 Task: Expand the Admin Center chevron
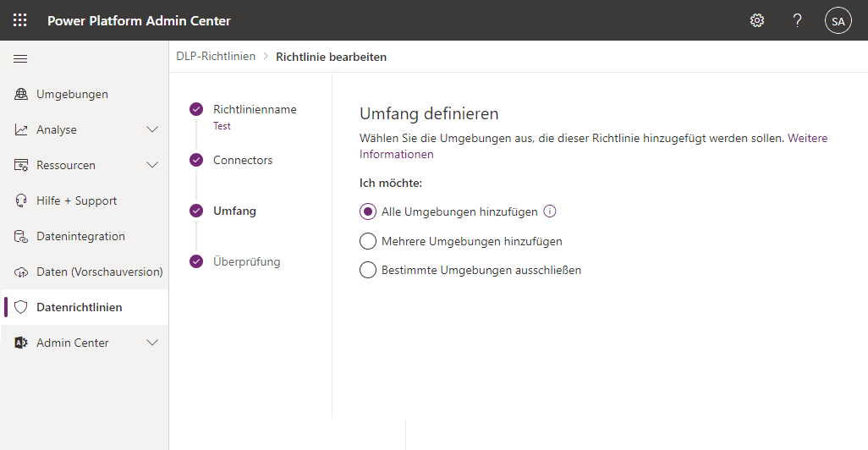click(152, 343)
